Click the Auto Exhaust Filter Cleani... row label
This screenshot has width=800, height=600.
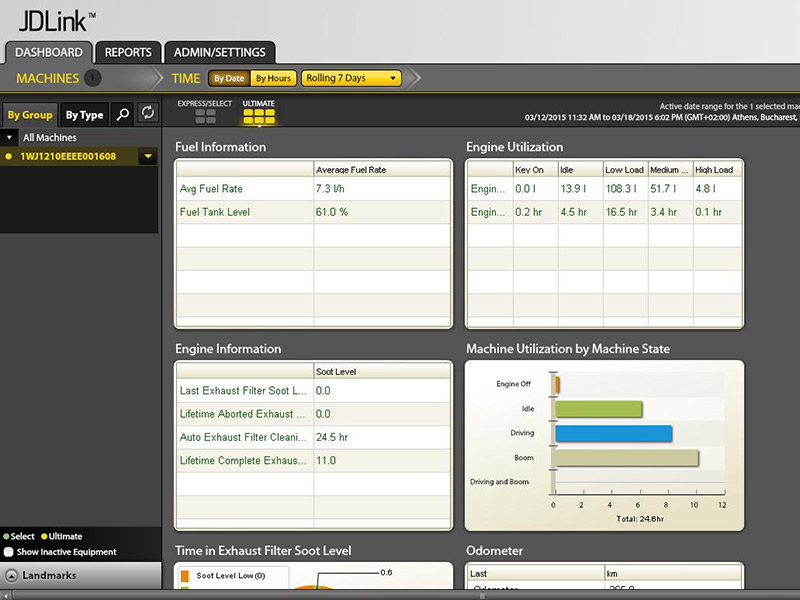coord(243,438)
